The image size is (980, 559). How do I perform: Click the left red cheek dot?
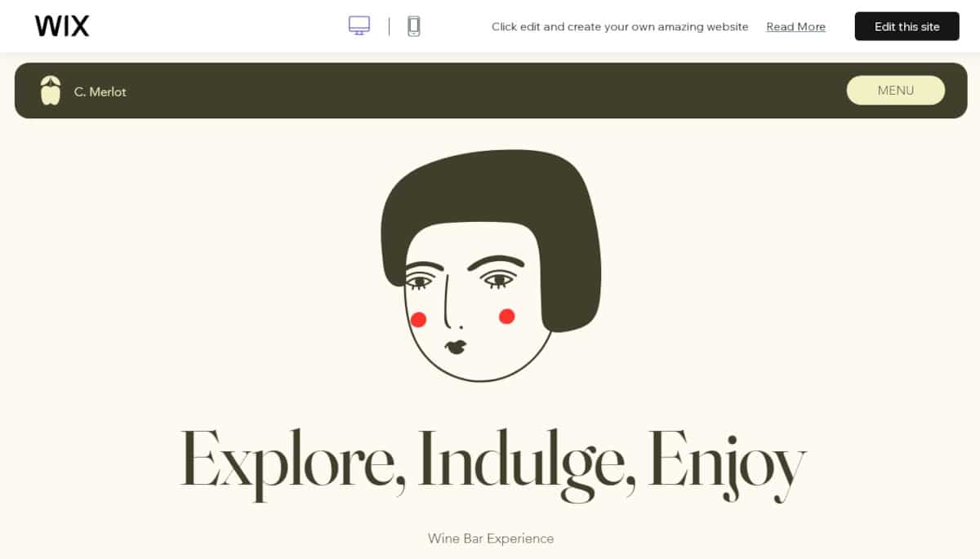click(419, 319)
